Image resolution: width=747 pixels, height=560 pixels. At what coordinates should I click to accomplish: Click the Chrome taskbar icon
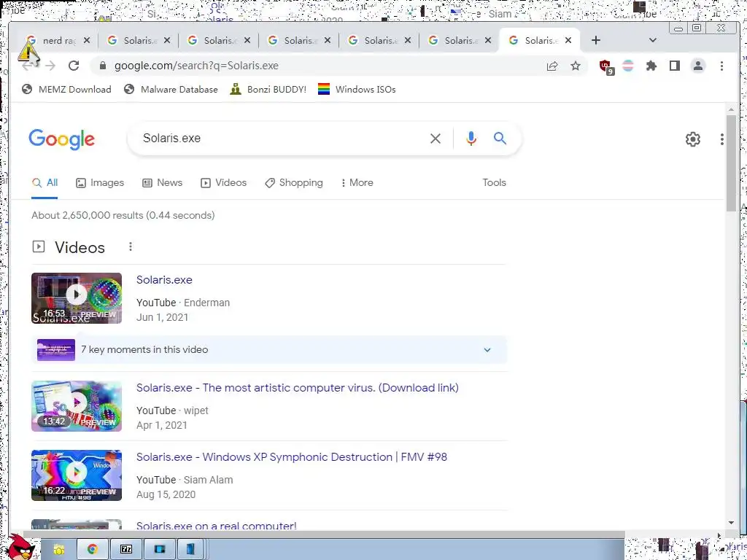pyautogui.click(x=92, y=550)
